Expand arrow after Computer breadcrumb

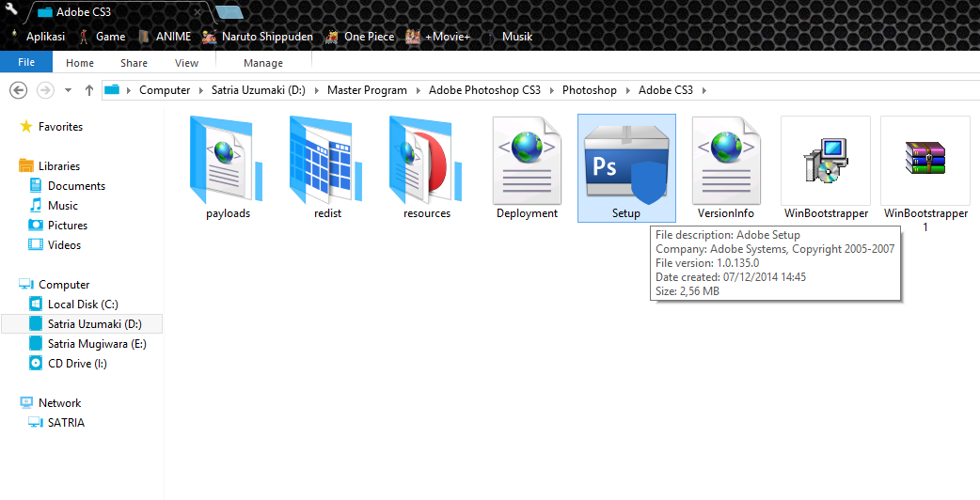[x=201, y=90]
